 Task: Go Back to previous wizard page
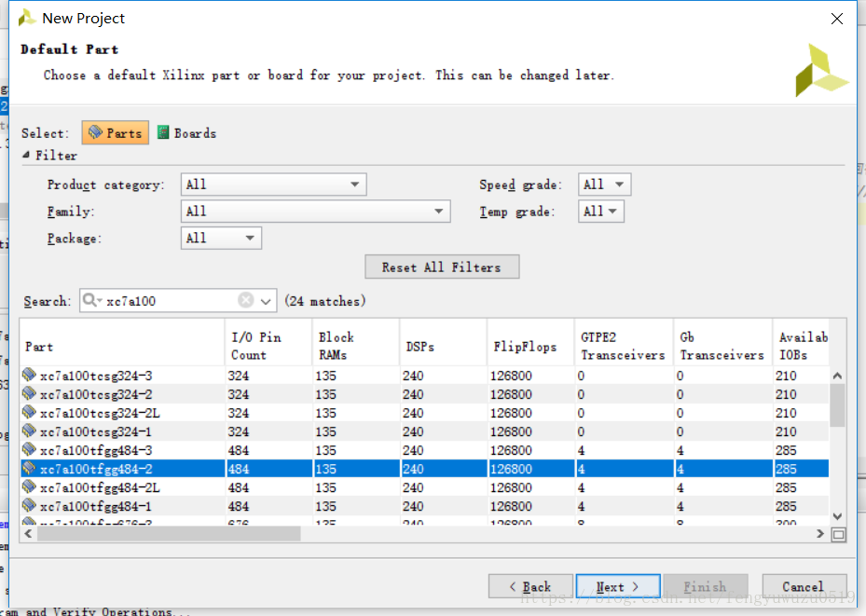click(x=530, y=586)
